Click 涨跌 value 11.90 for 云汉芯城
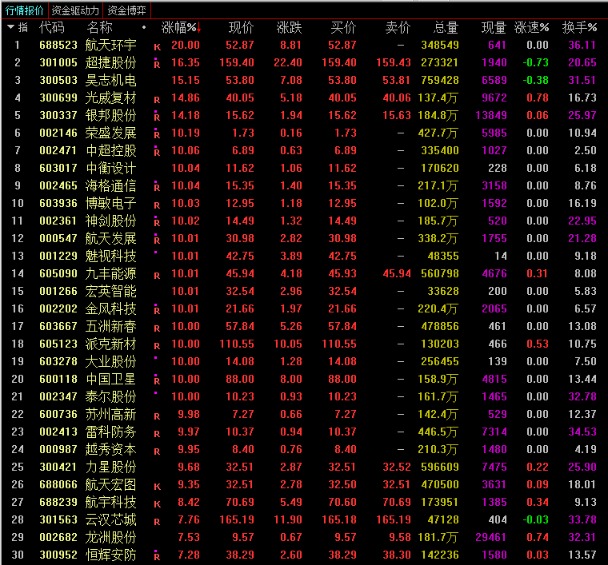The image size is (608, 565). (x=288, y=520)
